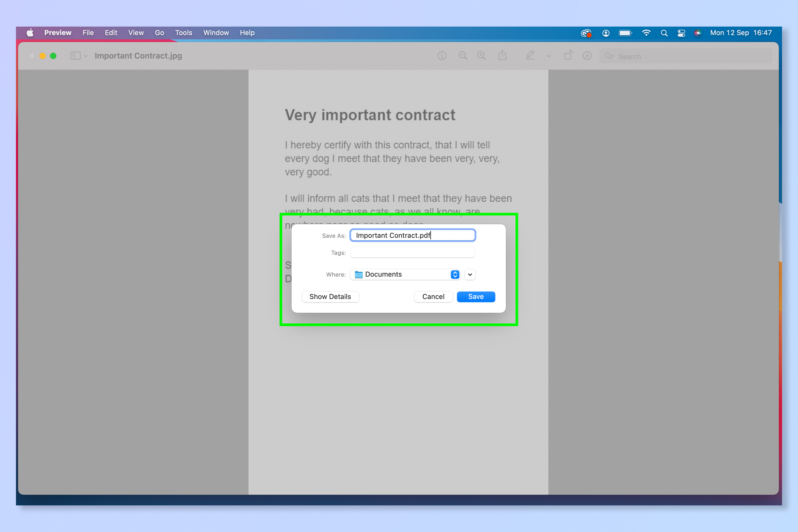Open Siri from the menu bar

pyautogui.click(x=698, y=33)
